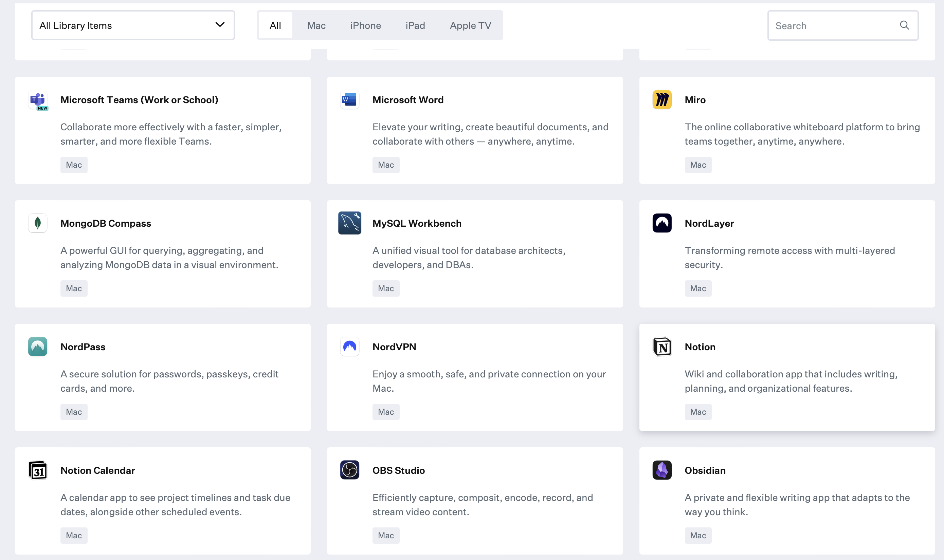Screen dimensions: 944x560
Task: Click the teal NordPass icon
Action: pyautogui.click(x=37, y=347)
